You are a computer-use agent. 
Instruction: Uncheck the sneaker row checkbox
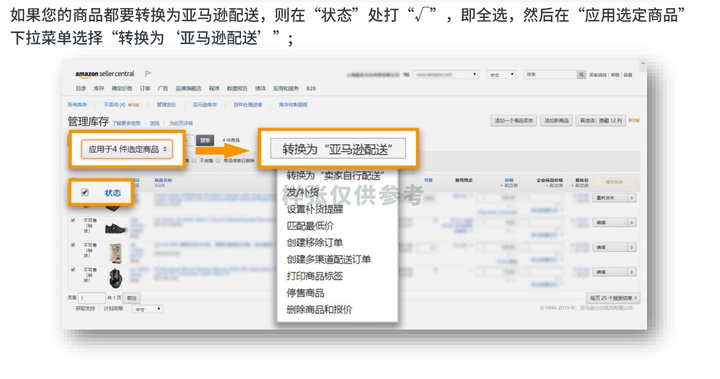tap(73, 221)
